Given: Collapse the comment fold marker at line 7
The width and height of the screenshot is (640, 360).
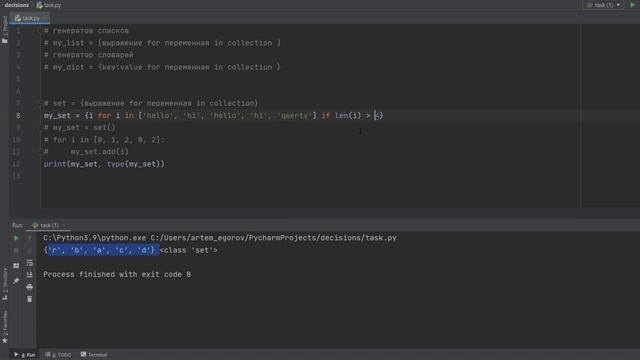Looking at the screenshot, I should (40, 103).
